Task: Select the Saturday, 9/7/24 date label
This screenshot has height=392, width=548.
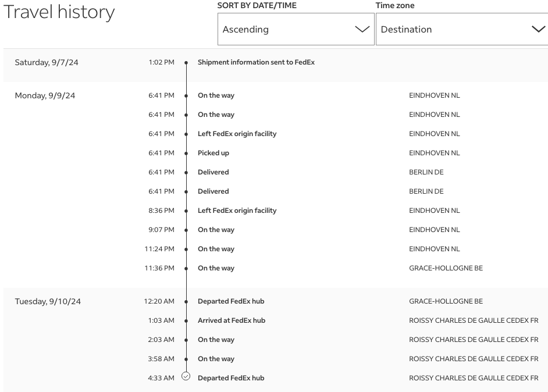Action: tap(47, 62)
